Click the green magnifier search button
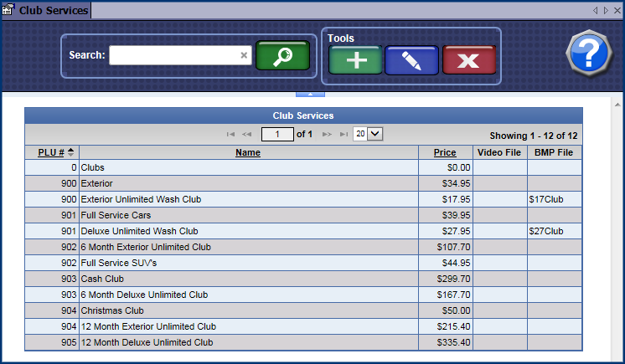 click(x=282, y=55)
